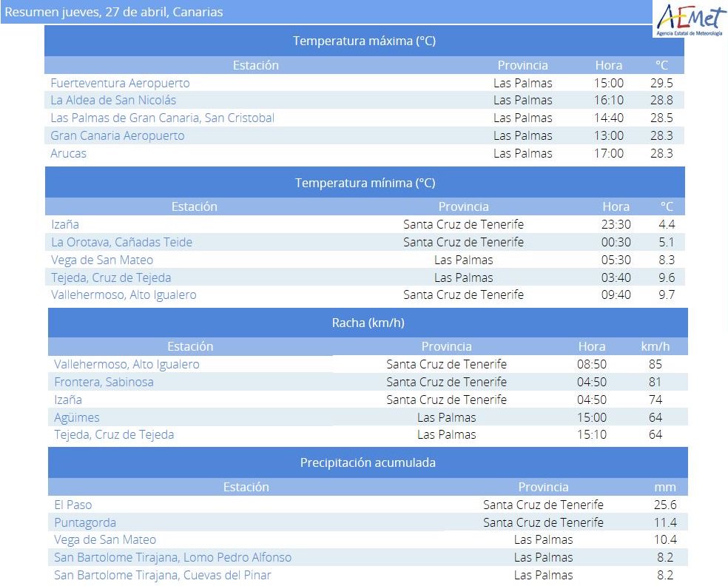Screen dimensions: 728x586
Task: Open Izaña link in Racha table
Action: click(68, 400)
